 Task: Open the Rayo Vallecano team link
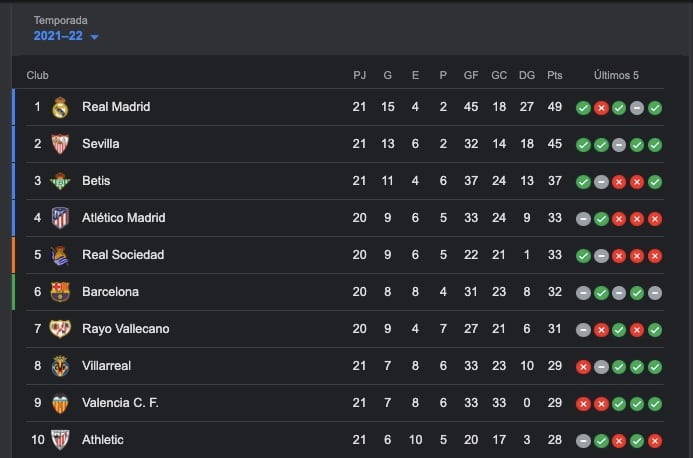coord(125,329)
